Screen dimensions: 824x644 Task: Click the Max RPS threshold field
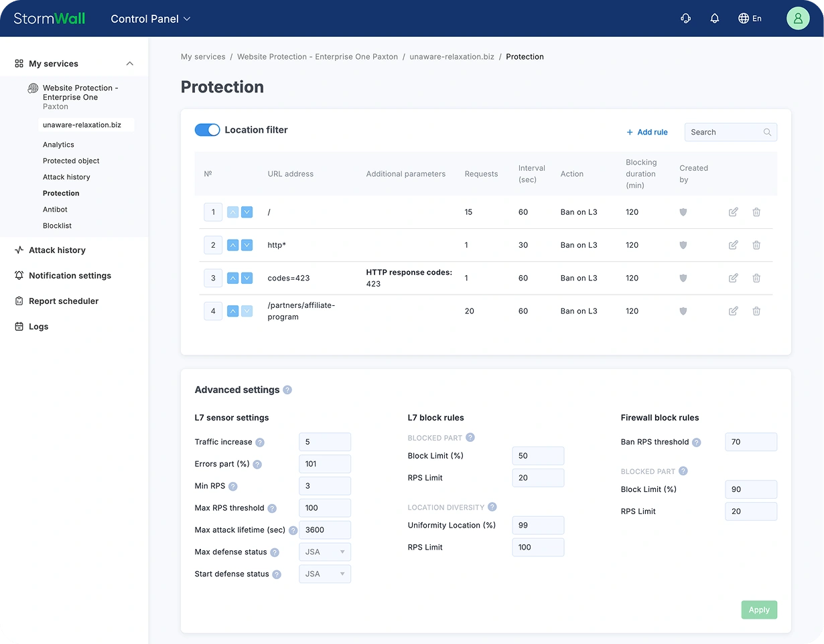tap(325, 508)
